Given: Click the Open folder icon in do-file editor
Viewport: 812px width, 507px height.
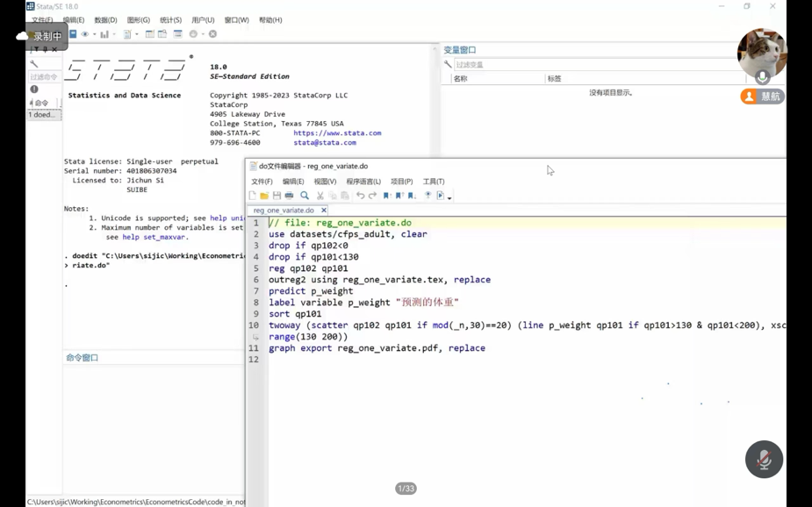Looking at the screenshot, I should coord(264,196).
